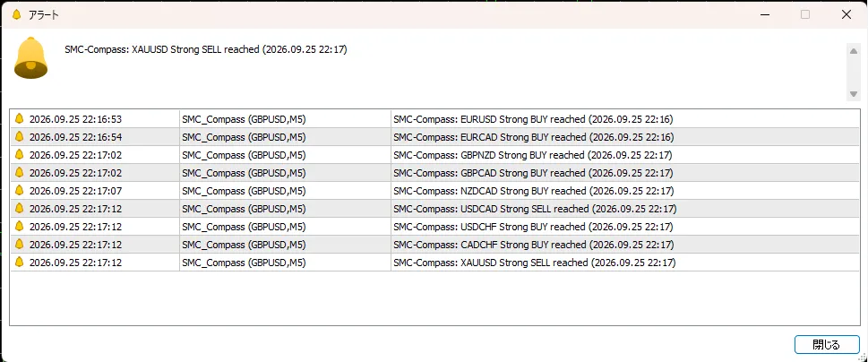Image resolution: width=868 pixels, height=362 pixels.
Task: Click the scroll up arrow of the message pane
Action: pos(853,50)
